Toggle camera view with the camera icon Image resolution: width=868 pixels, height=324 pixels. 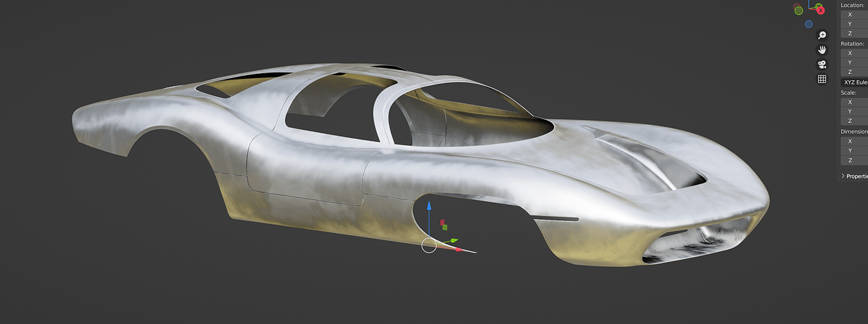click(x=822, y=65)
